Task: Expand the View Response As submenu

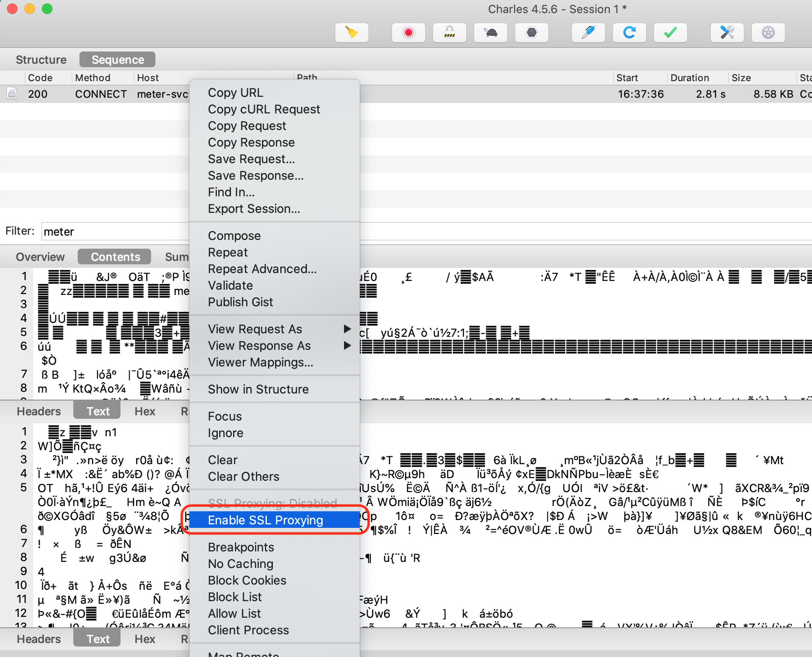Action: (259, 346)
